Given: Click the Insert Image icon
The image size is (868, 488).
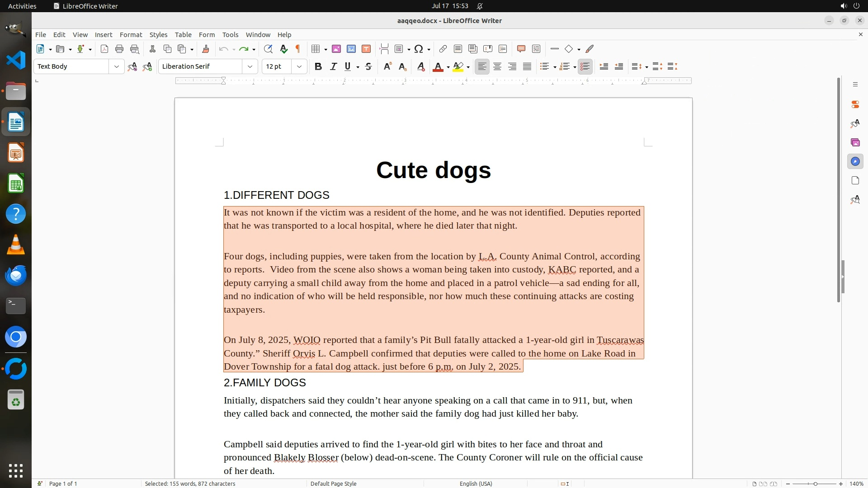Looking at the screenshot, I should [x=336, y=49].
